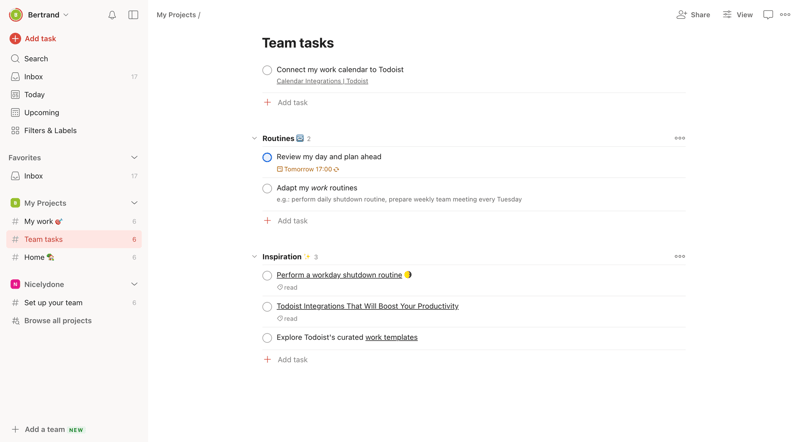
Task: Complete Adapt my work routines task
Action: (267, 188)
